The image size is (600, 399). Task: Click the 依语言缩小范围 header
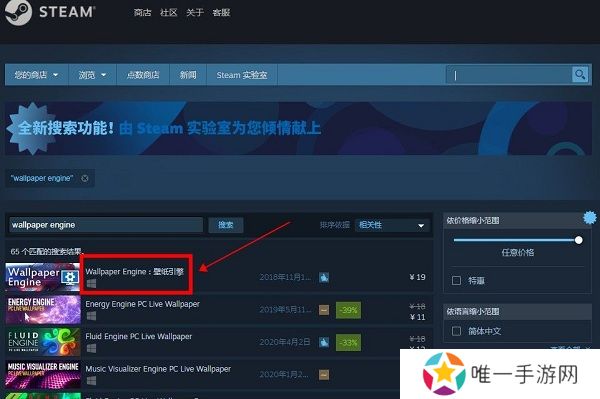tap(473, 311)
